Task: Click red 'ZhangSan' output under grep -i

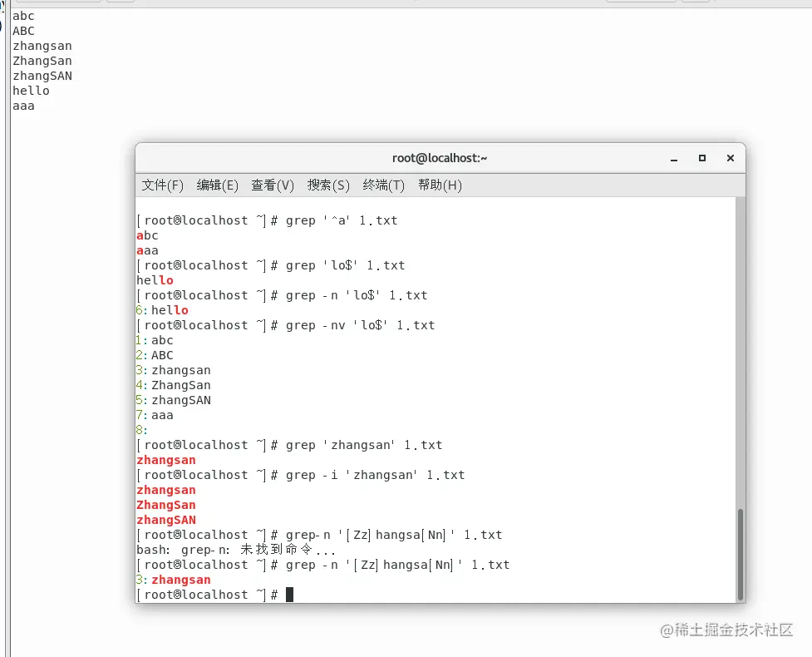Action: 166,505
